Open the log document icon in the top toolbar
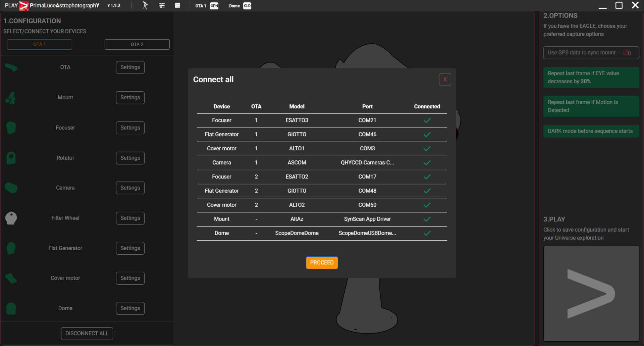The image size is (644, 346). coord(177,5)
